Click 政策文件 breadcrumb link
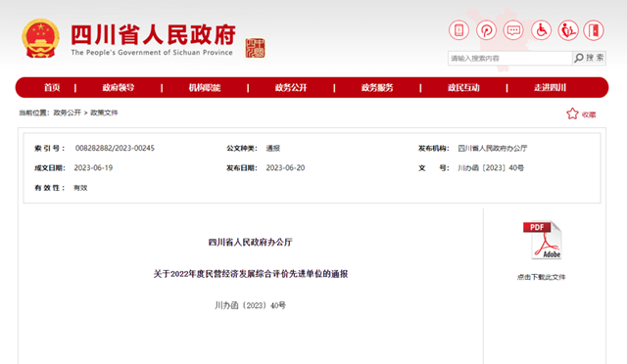The image size is (627, 364). click(104, 113)
